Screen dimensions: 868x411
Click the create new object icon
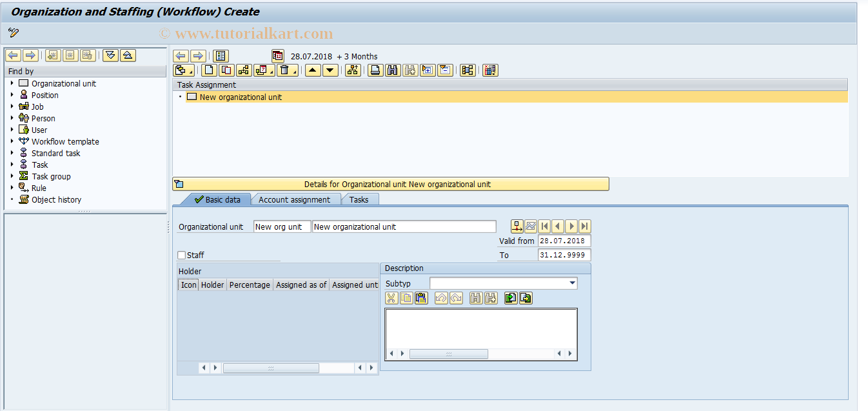point(210,70)
